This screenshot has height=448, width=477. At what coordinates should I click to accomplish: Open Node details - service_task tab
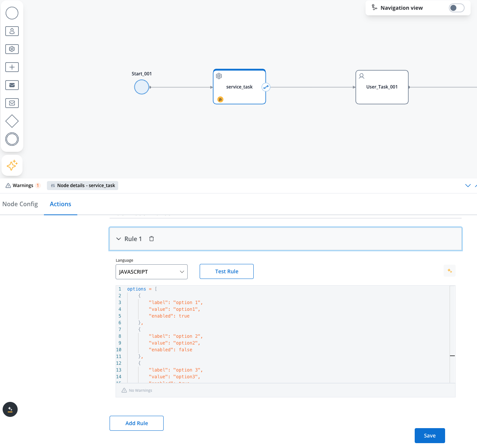[x=83, y=186]
